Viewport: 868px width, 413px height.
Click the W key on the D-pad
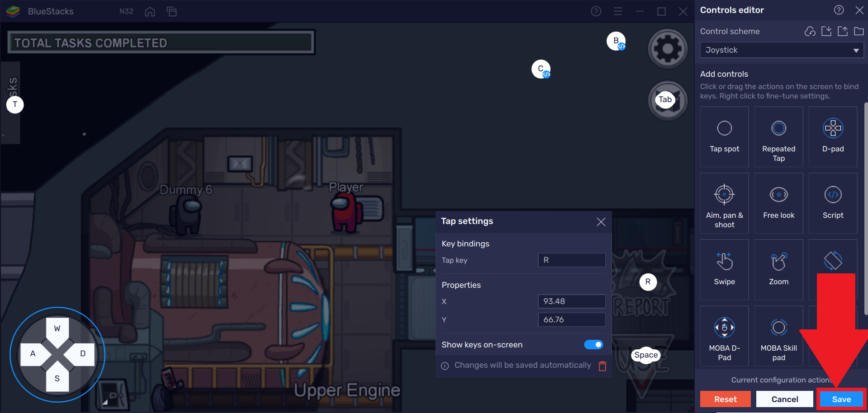57,329
